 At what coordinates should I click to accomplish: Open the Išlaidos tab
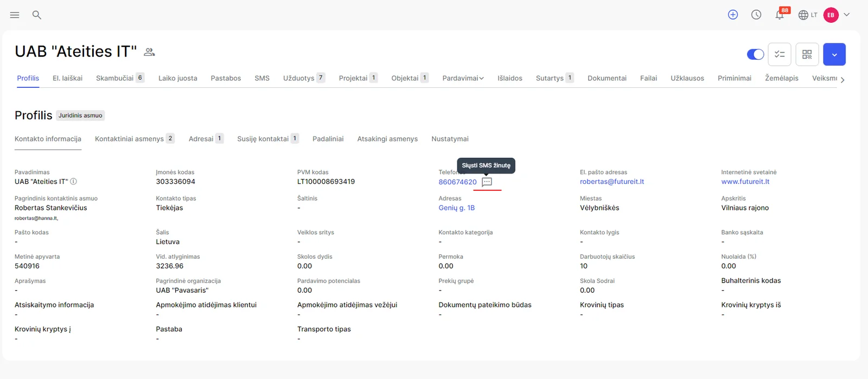click(x=510, y=78)
